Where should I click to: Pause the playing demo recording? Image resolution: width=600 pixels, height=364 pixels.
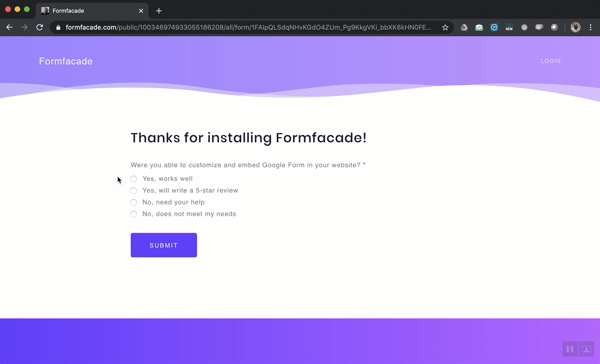(570, 349)
